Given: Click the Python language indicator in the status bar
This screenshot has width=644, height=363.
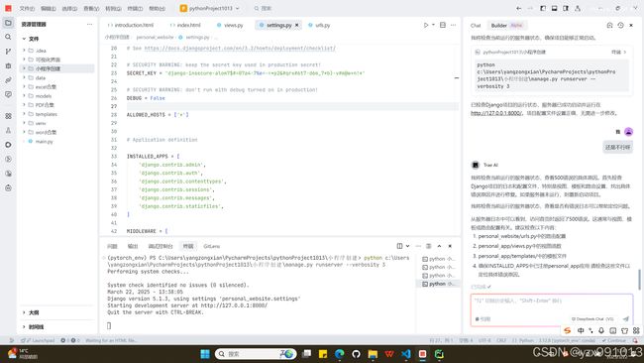Looking at the screenshot, I should coord(525,340).
